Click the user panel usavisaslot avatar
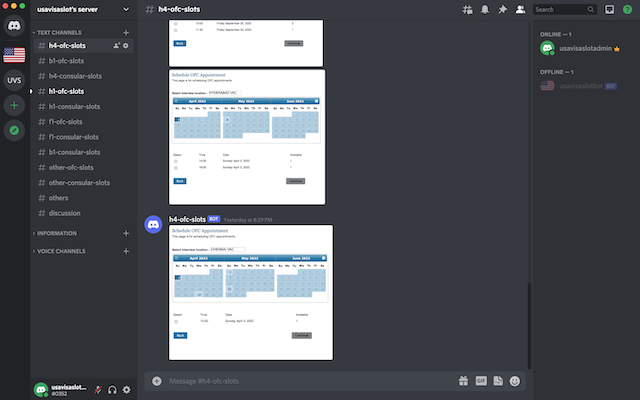The height and width of the screenshot is (400, 640). [41, 390]
